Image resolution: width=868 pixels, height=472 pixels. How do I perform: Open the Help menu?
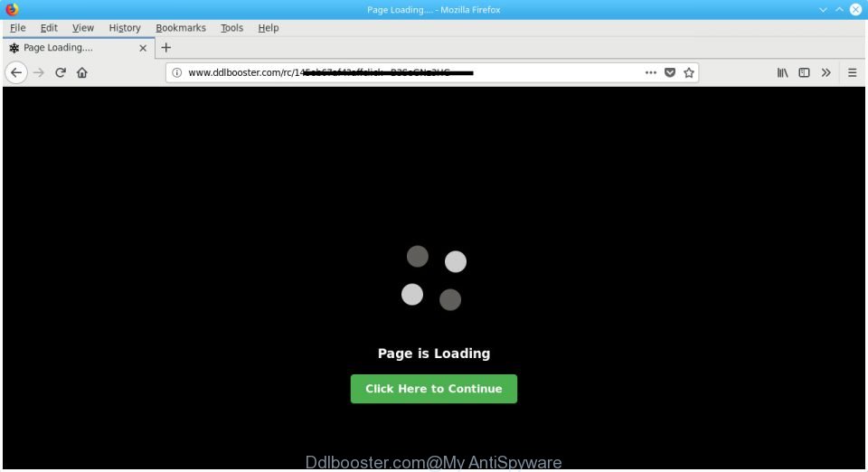point(269,28)
